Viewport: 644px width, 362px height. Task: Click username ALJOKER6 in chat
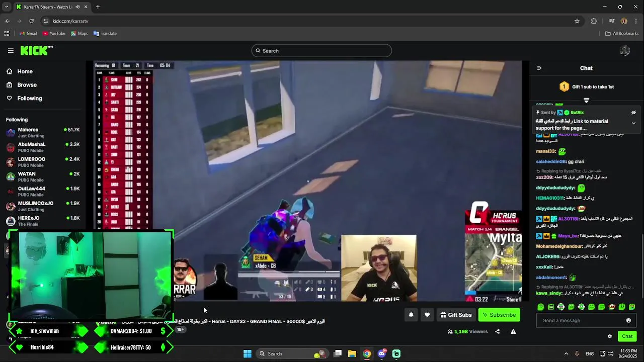click(x=548, y=257)
